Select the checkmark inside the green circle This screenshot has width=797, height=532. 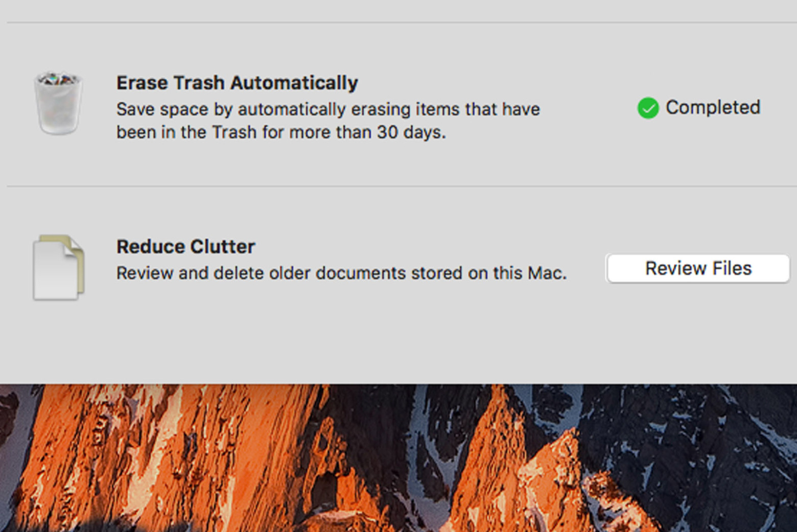pos(648,108)
